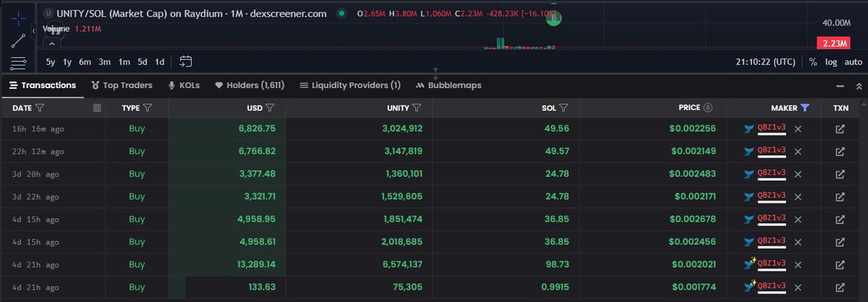Set chart range to 3m
This screenshot has width=868, height=302.
(x=105, y=62)
